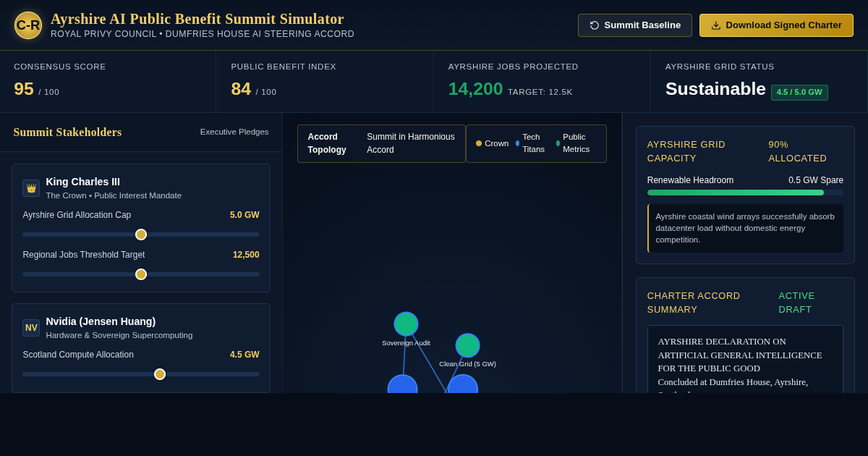Image resolution: width=868 pixels, height=456 pixels.
Task: Click the Crown legend dot
Action: [x=479, y=143]
